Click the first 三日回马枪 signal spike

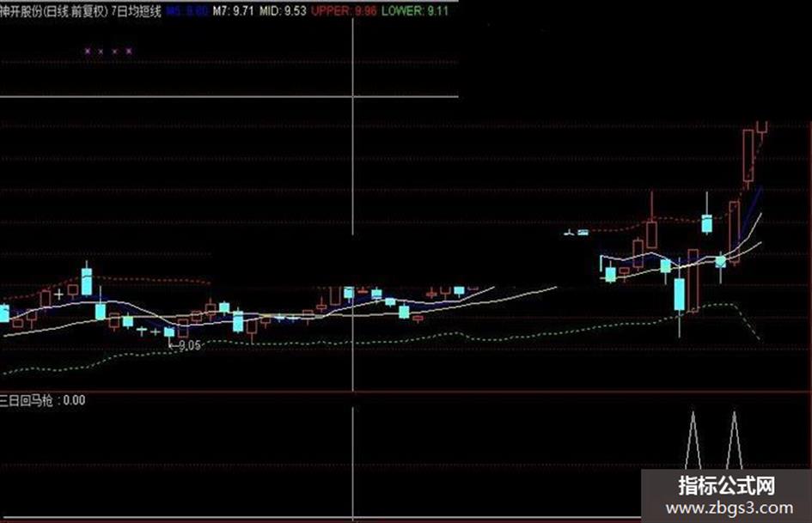[693, 441]
